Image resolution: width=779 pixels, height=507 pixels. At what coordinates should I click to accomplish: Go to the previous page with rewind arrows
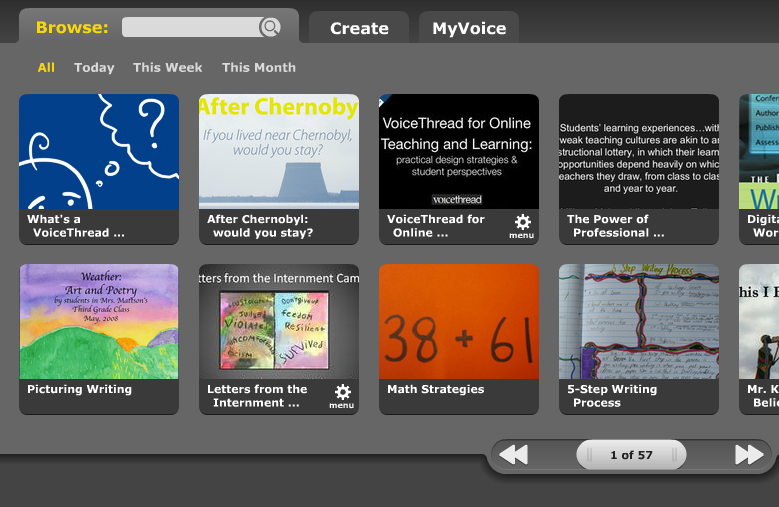pyautogui.click(x=513, y=455)
